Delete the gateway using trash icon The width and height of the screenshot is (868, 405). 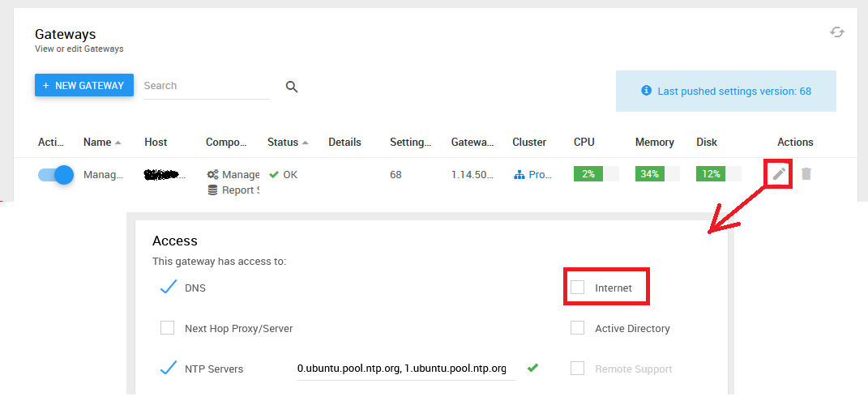pos(806,173)
